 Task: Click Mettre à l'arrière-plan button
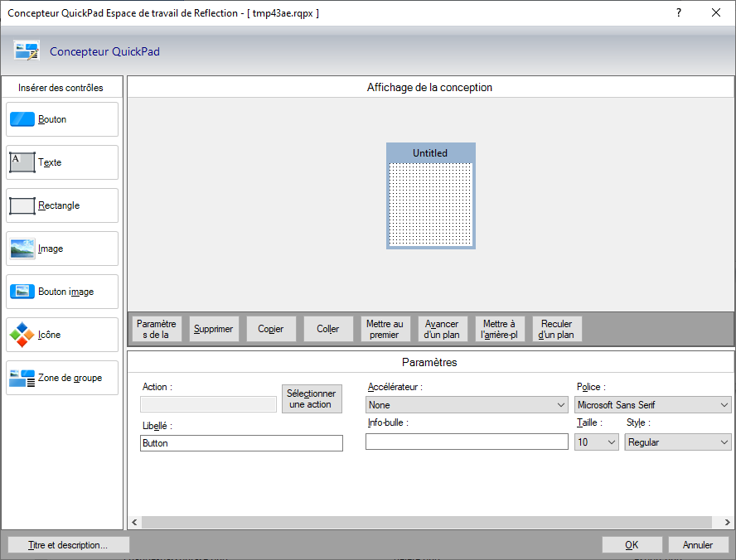500,329
